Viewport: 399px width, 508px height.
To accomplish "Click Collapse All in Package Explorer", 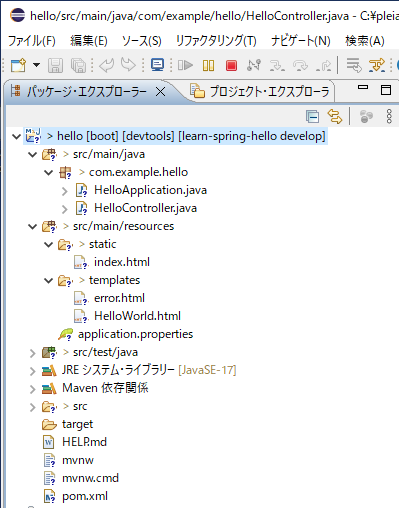I will [312, 117].
